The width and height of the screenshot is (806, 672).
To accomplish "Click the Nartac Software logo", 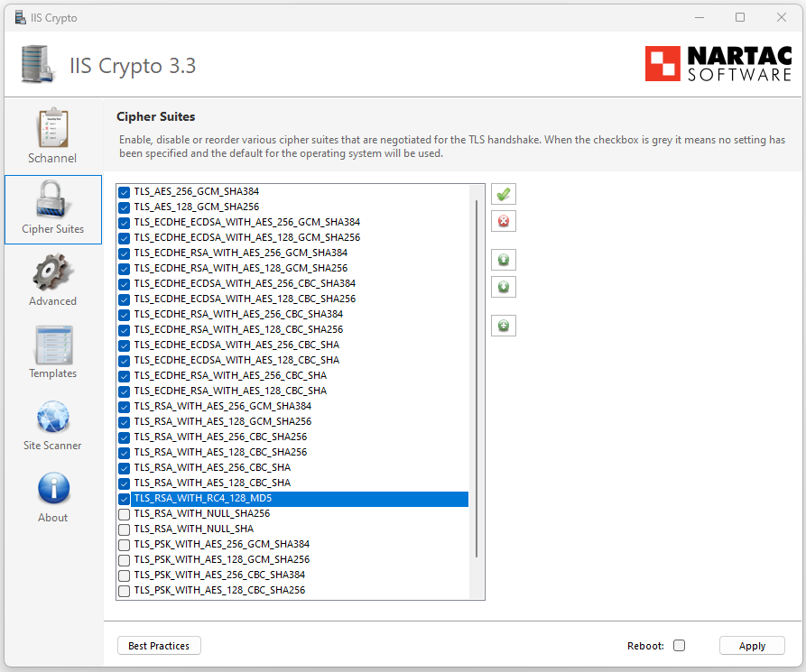I will [x=718, y=64].
